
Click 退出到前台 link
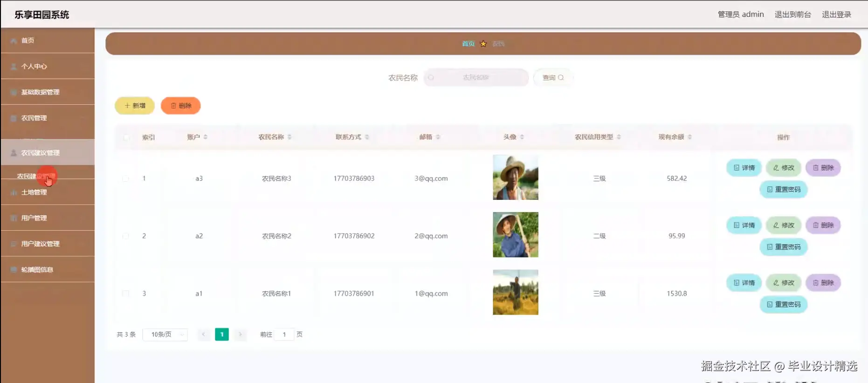pos(792,14)
